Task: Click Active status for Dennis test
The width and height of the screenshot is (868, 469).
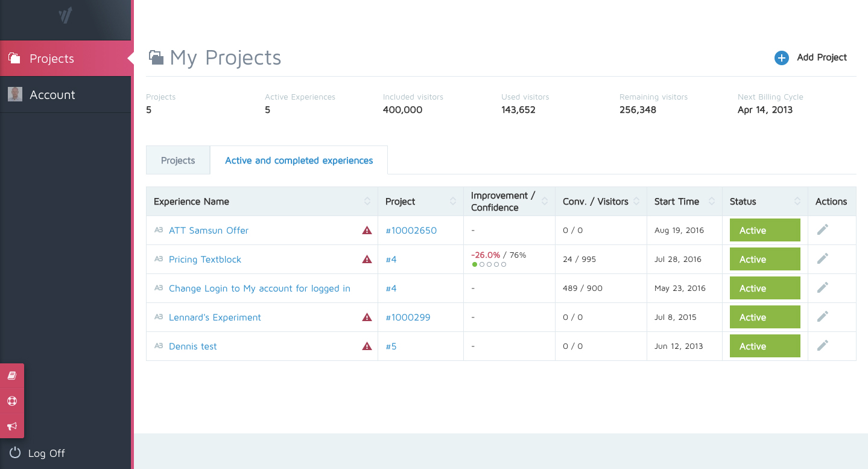Action: pos(765,346)
